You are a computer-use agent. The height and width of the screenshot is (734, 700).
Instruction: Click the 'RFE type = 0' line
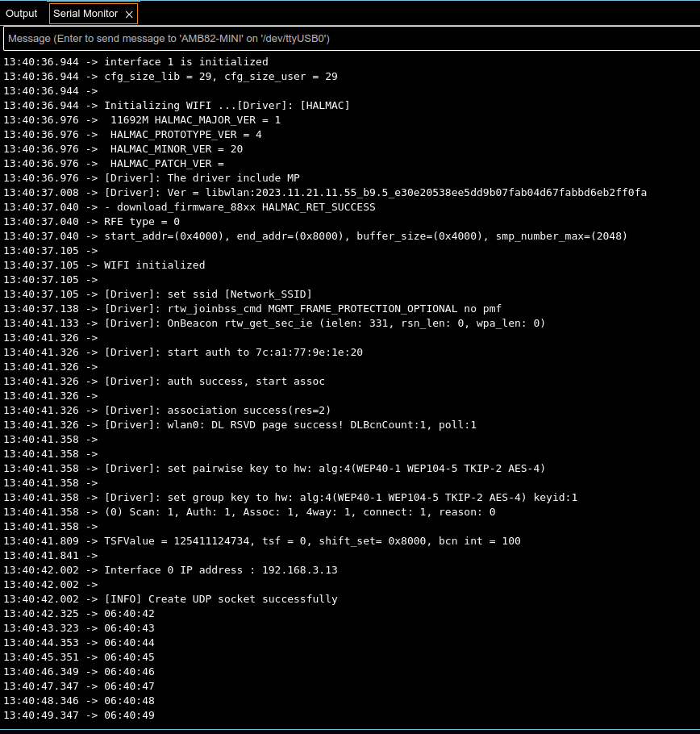tap(142, 222)
